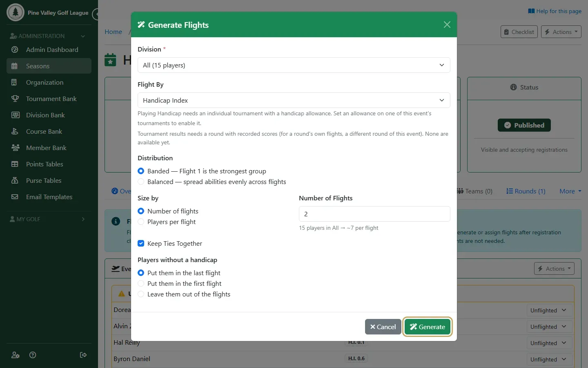Image resolution: width=588 pixels, height=368 pixels.
Task: Open Hal Reilly's Unflighted dropdown
Action: 549,343
